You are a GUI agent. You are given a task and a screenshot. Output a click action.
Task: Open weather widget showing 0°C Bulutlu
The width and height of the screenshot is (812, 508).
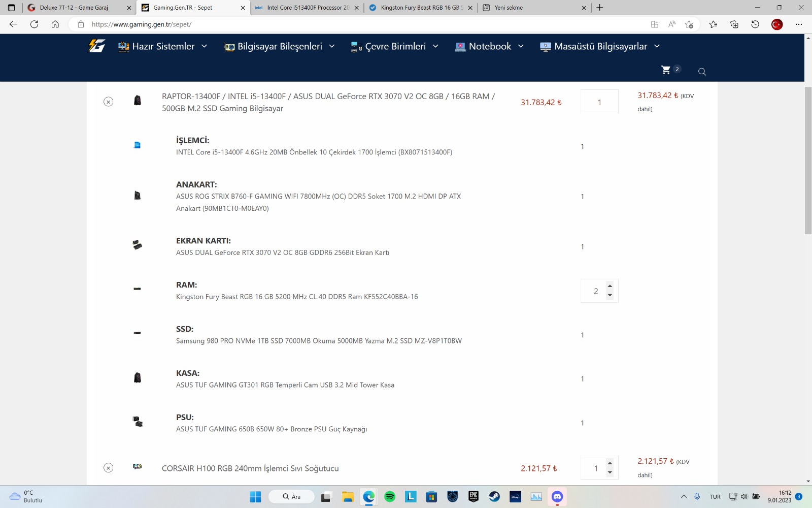(x=26, y=496)
